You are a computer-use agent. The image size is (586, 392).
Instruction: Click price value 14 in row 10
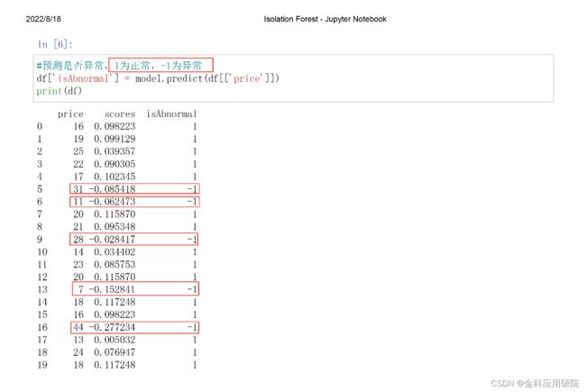coord(78,251)
